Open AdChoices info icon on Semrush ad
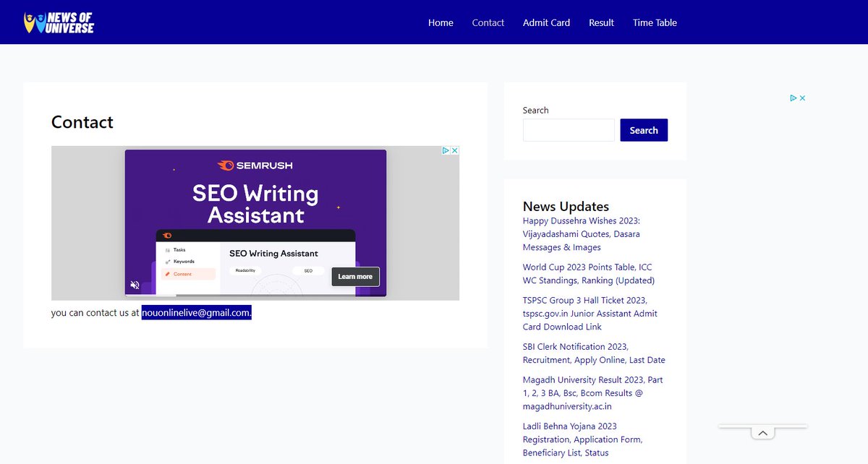Screen dimensions: 868x464 click(x=446, y=150)
